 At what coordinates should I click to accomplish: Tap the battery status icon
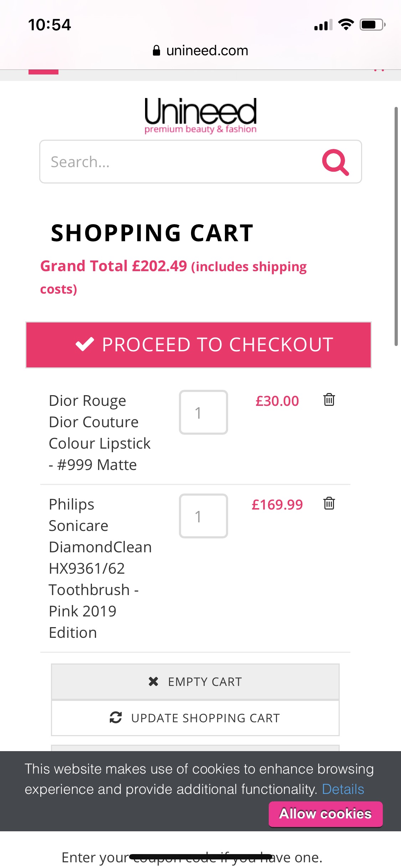coord(372,25)
